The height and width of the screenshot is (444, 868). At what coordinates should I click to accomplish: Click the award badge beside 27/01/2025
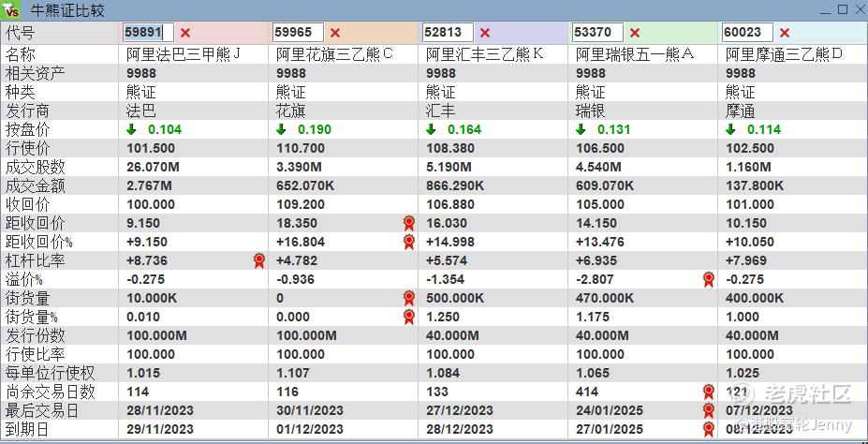[709, 430]
